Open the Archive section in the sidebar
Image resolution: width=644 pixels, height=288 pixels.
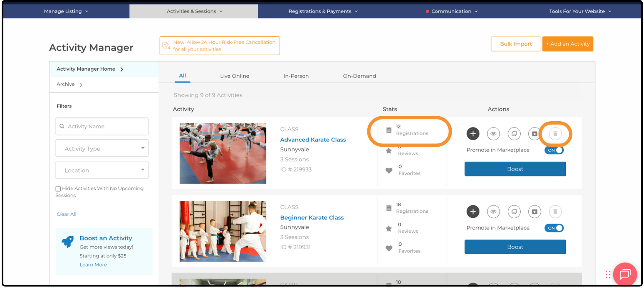point(70,84)
